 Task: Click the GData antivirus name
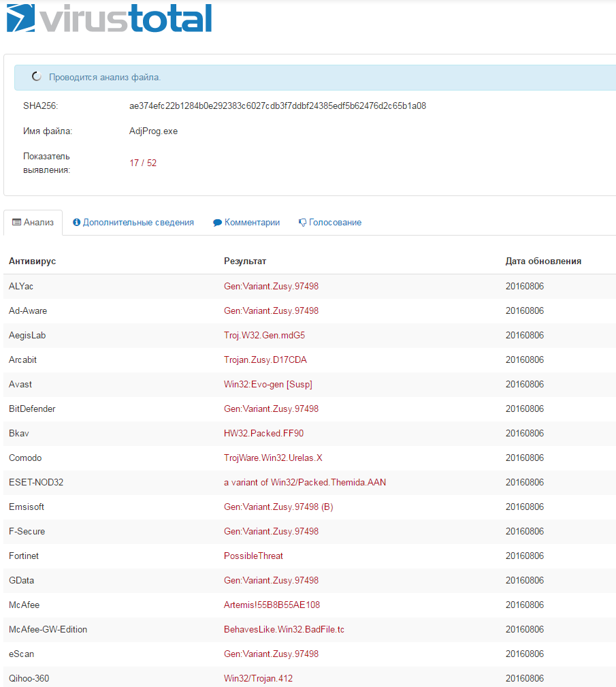click(x=22, y=581)
